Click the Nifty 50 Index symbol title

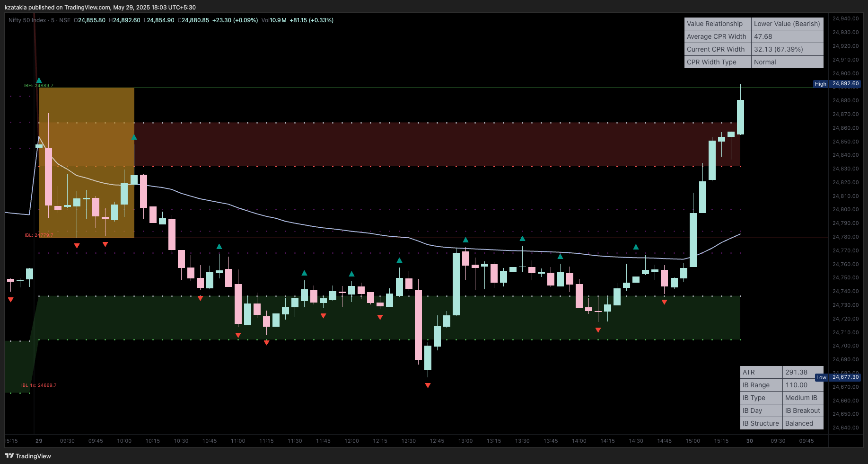(x=27, y=20)
